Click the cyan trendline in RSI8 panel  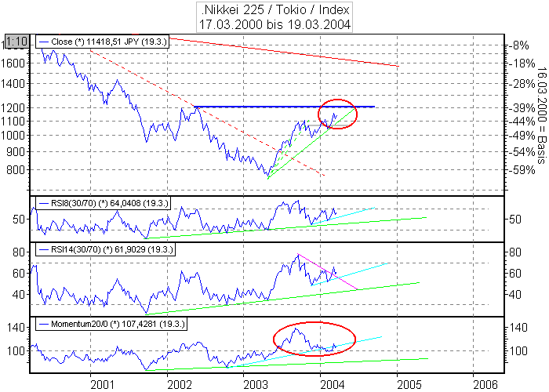tap(344, 216)
